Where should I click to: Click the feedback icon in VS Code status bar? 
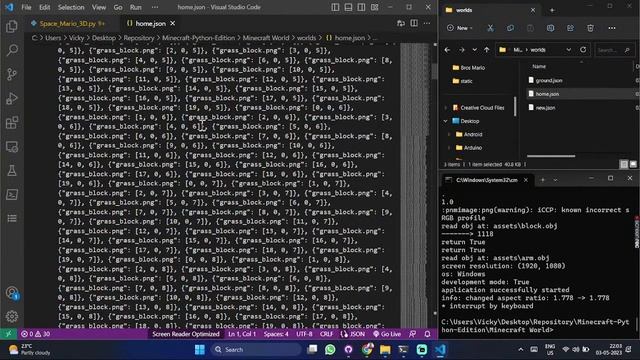[413, 334]
